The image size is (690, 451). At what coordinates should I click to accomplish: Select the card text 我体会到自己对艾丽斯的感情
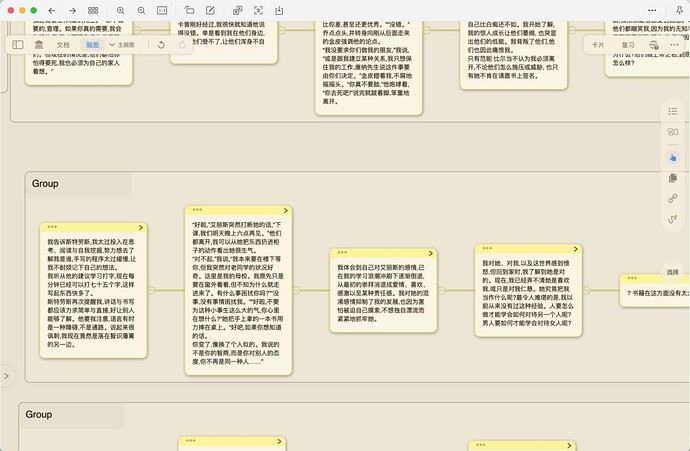pyautogui.click(x=381, y=293)
